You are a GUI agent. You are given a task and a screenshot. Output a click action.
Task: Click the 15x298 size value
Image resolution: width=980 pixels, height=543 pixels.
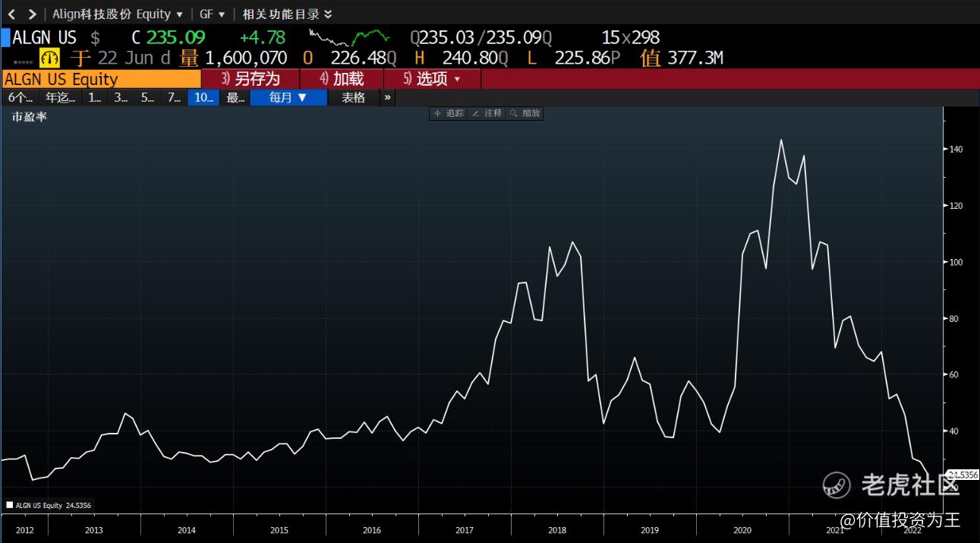pos(631,37)
